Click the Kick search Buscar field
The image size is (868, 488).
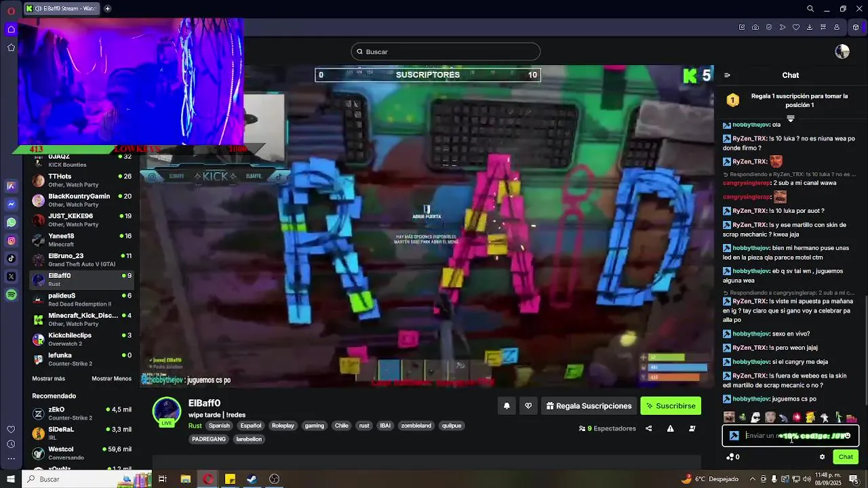pyautogui.click(x=446, y=52)
